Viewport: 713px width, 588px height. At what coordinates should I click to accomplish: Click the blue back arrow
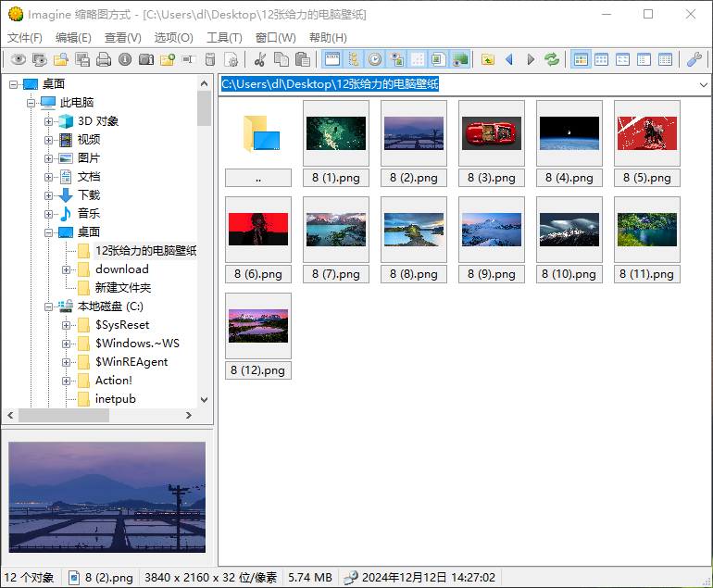(508, 59)
